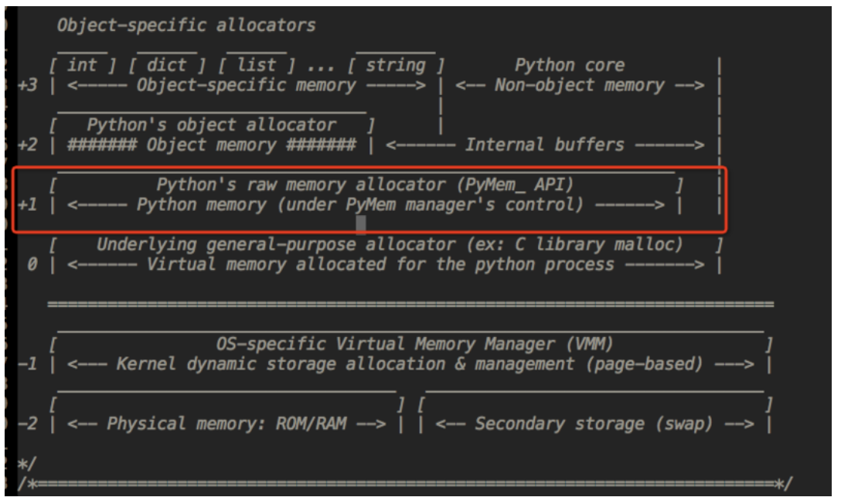
Task: Place cursor on "Object-specific memory" text
Action: [246, 85]
